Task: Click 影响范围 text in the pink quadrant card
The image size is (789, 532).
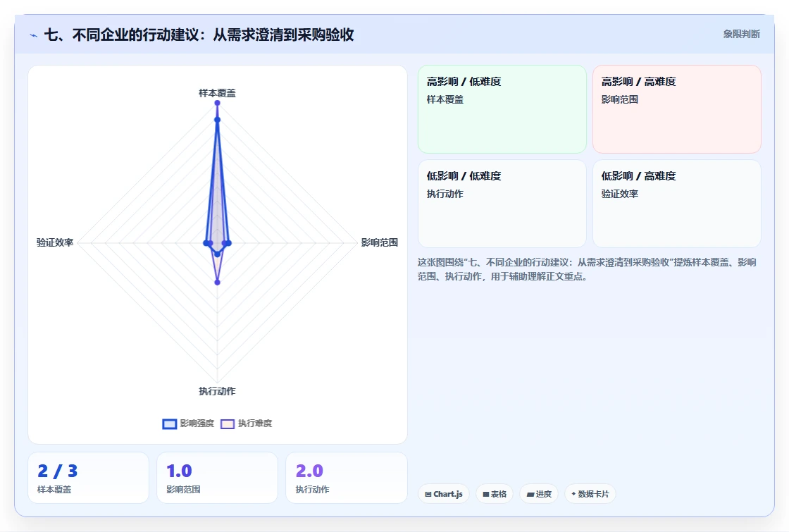Action: tap(620, 99)
